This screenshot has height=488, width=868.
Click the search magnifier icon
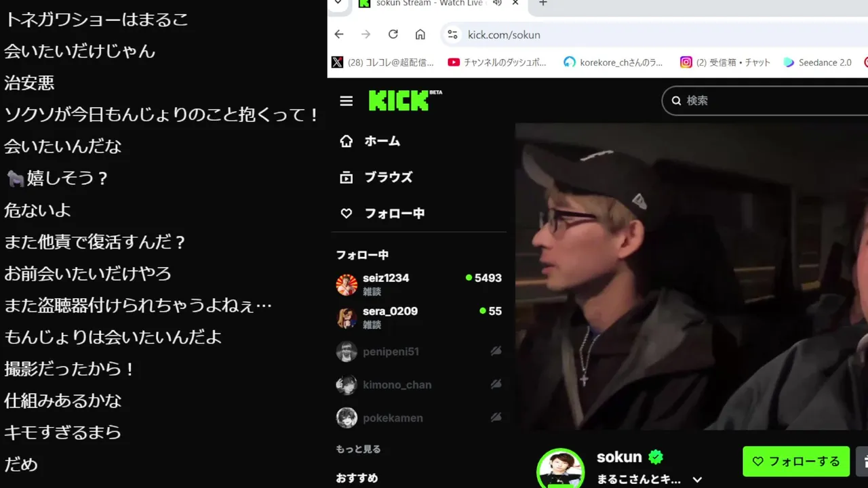click(x=676, y=100)
